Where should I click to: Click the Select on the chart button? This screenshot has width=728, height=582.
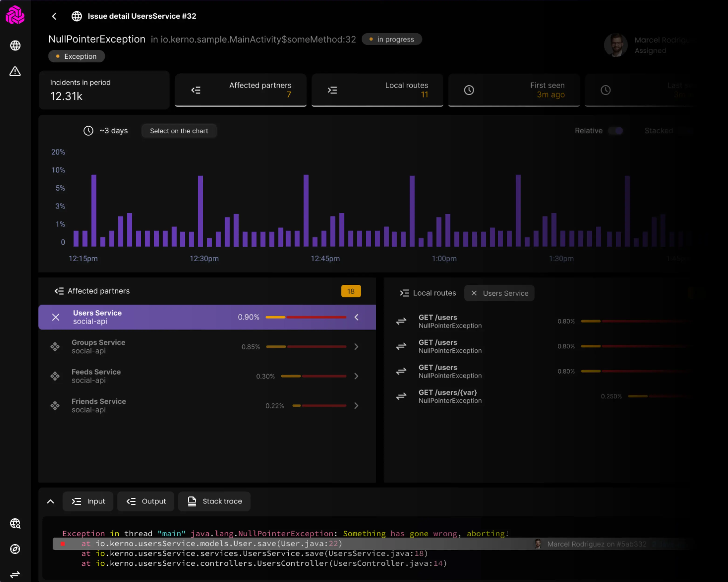[x=179, y=131]
